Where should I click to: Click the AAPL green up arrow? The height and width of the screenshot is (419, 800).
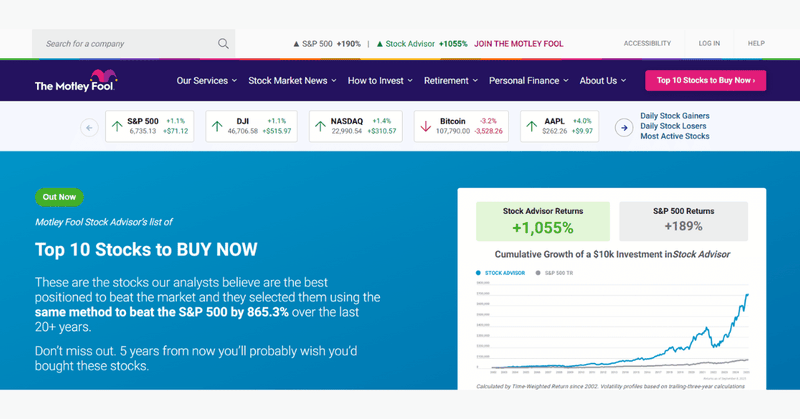coord(532,126)
